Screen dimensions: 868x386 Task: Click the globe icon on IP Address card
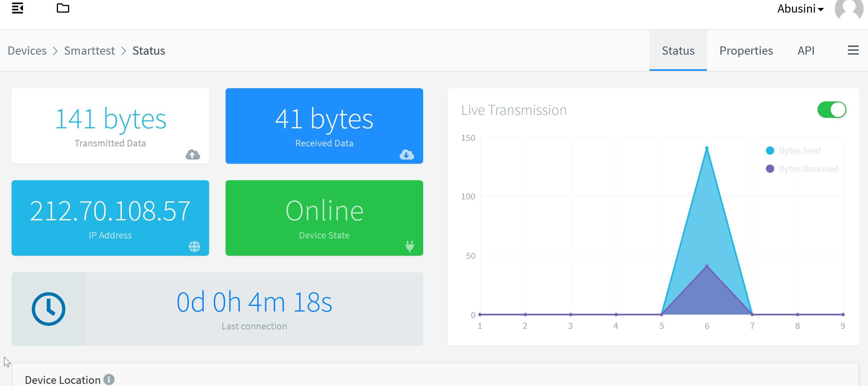tap(194, 247)
